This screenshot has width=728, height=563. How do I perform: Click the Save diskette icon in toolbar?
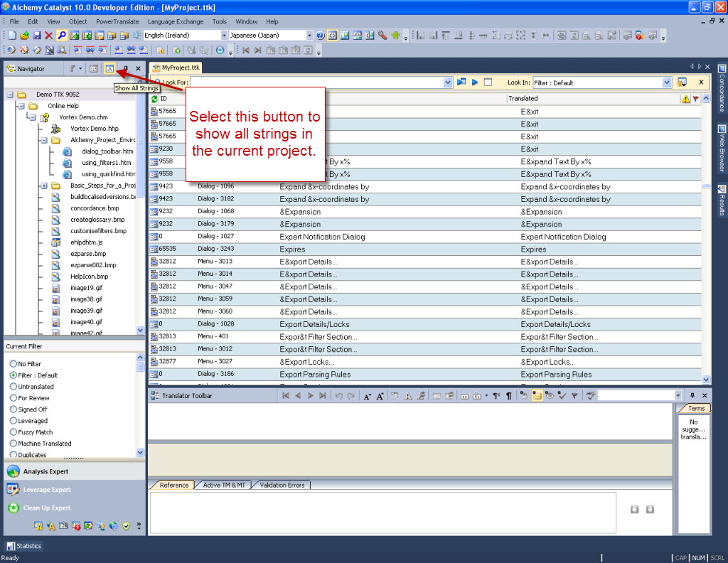click(x=37, y=36)
